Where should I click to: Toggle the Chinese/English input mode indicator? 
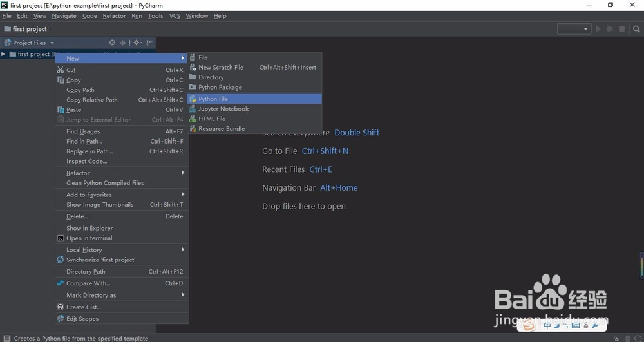tap(548, 326)
